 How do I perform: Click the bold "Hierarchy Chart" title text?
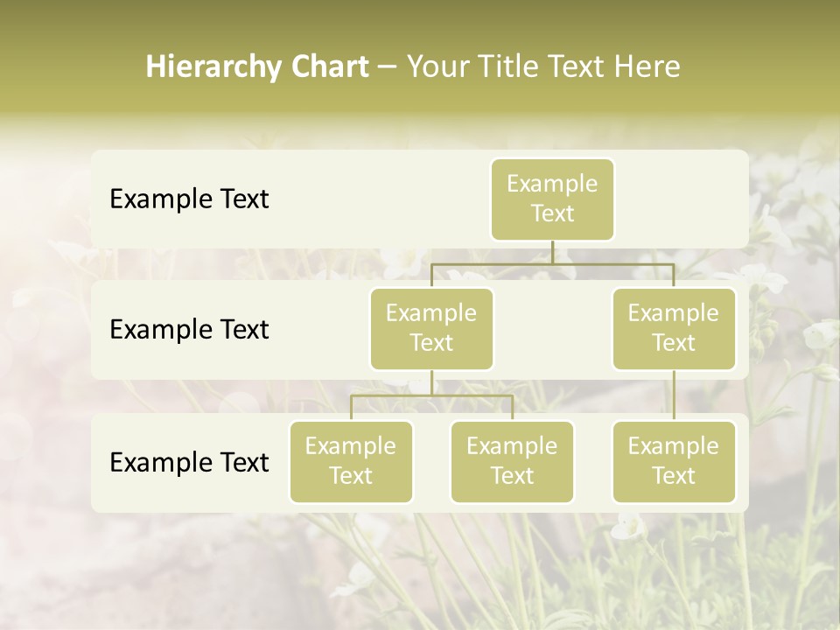[256, 66]
